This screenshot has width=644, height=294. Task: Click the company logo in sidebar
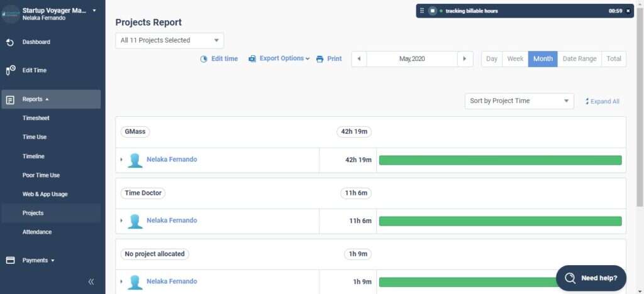click(x=10, y=14)
